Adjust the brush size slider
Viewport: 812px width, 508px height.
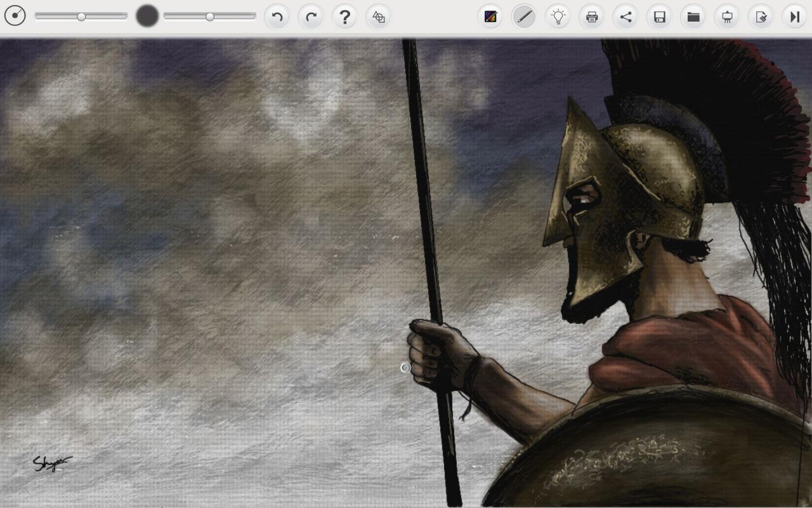point(81,17)
